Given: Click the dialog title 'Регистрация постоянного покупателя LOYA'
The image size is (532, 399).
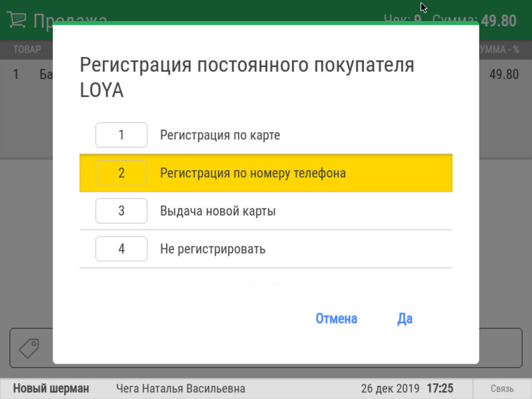Looking at the screenshot, I should point(247,77).
